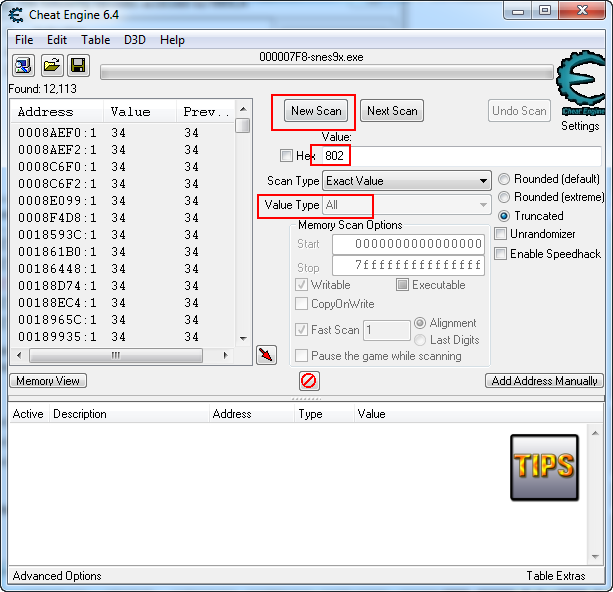Click the open folder toolbar icon
This screenshot has width=613, height=592.
click(52, 65)
